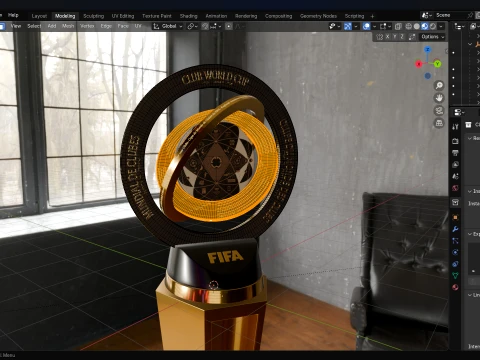Image resolution: width=480 pixels, height=360 pixels.
Task: Open the outliner editor type dropdown
Action: coord(460,26)
